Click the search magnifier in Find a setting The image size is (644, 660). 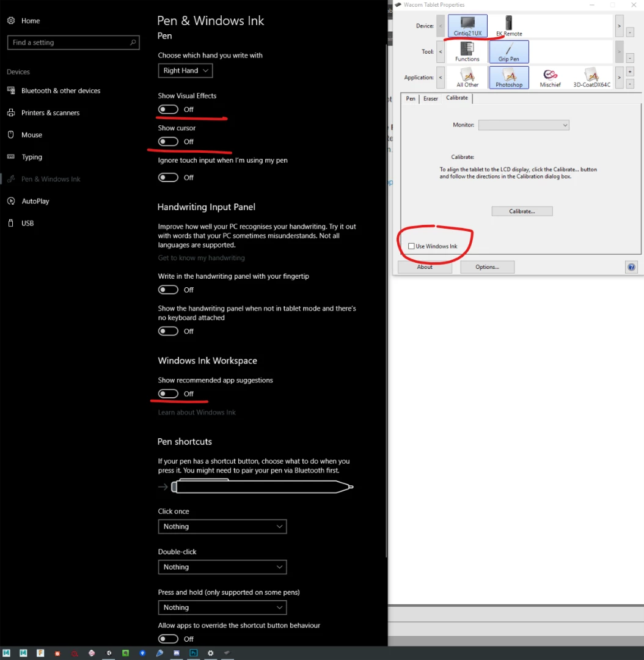tap(133, 43)
